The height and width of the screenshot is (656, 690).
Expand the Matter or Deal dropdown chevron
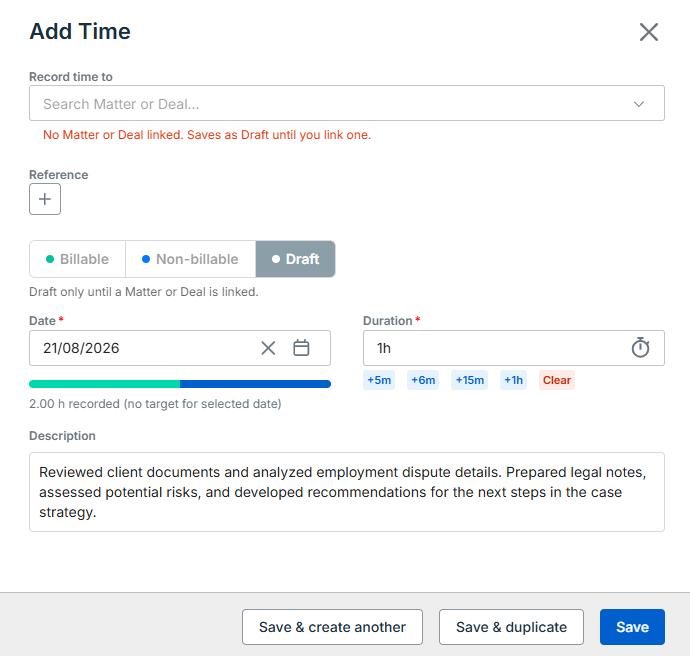[639, 104]
